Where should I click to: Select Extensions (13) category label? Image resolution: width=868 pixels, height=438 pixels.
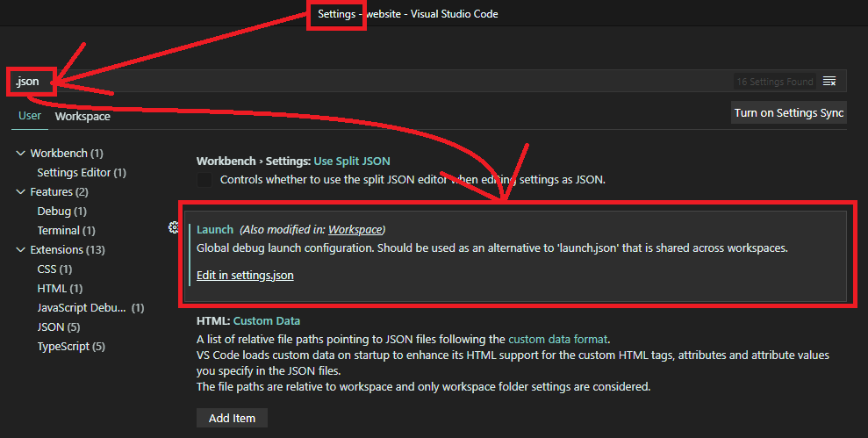click(x=68, y=250)
